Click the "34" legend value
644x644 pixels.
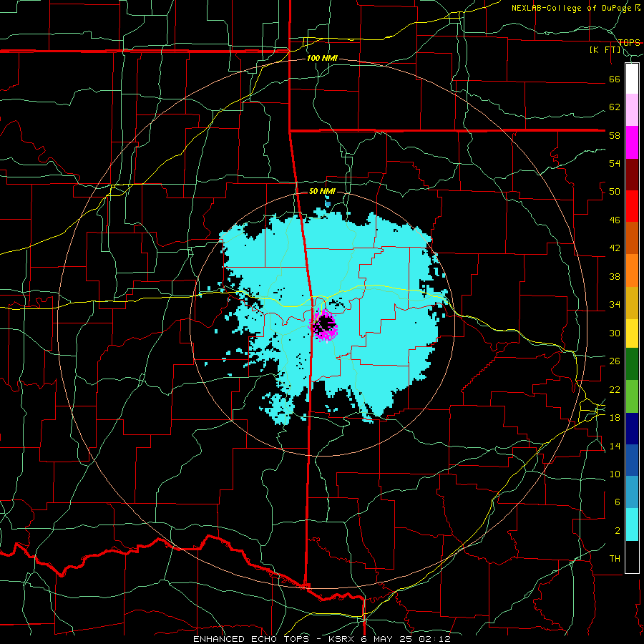(x=615, y=304)
